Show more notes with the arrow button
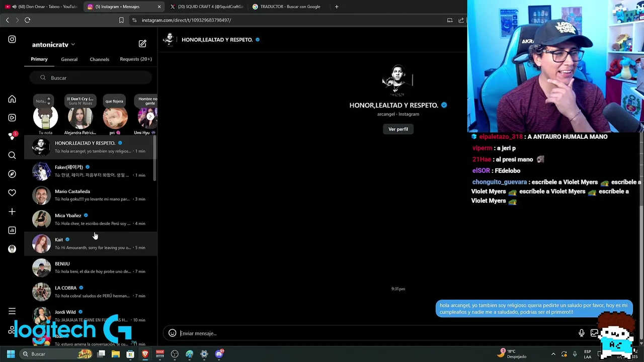 click(150, 116)
